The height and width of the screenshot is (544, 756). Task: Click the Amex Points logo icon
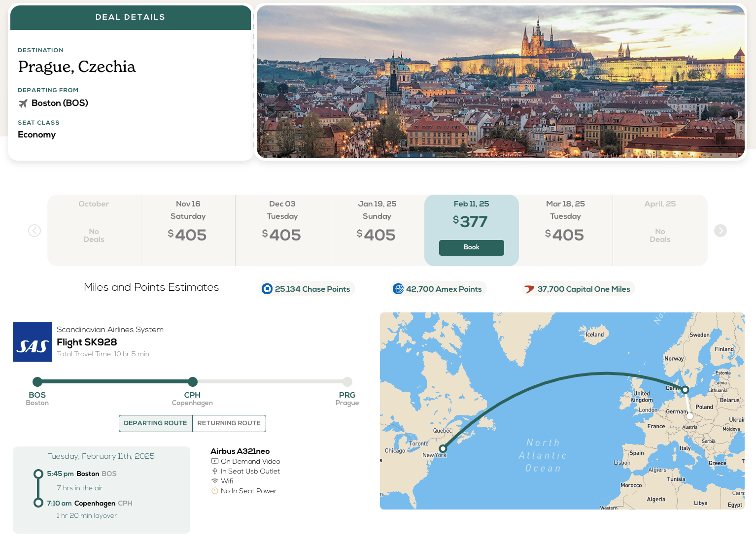(398, 289)
